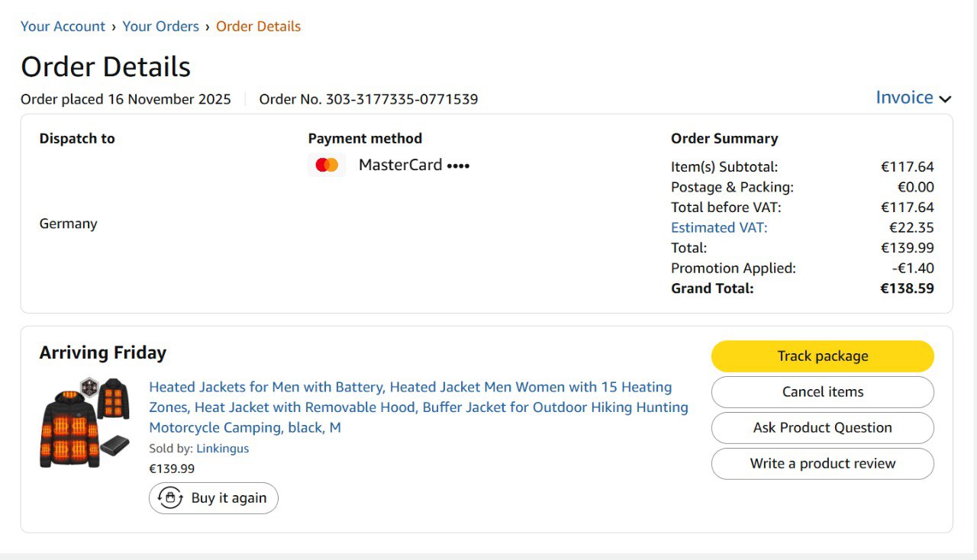The height and width of the screenshot is (560, 977).
Task: Write a product review
Action: 822,464
